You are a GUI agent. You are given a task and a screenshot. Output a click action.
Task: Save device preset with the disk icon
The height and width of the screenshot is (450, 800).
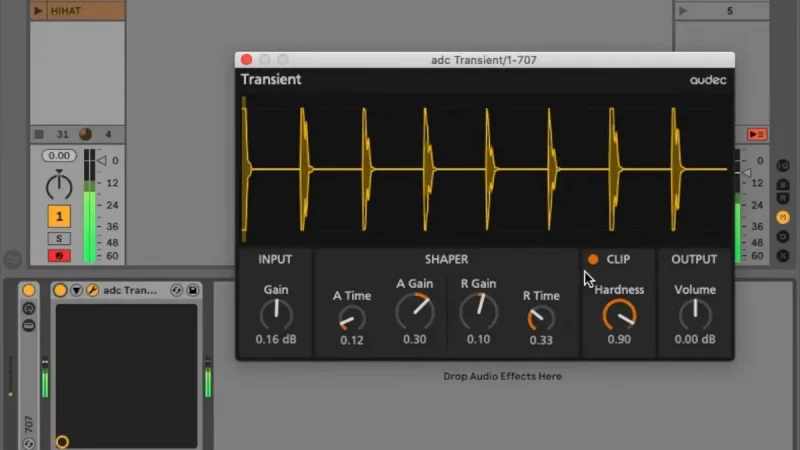click(192, 290)
